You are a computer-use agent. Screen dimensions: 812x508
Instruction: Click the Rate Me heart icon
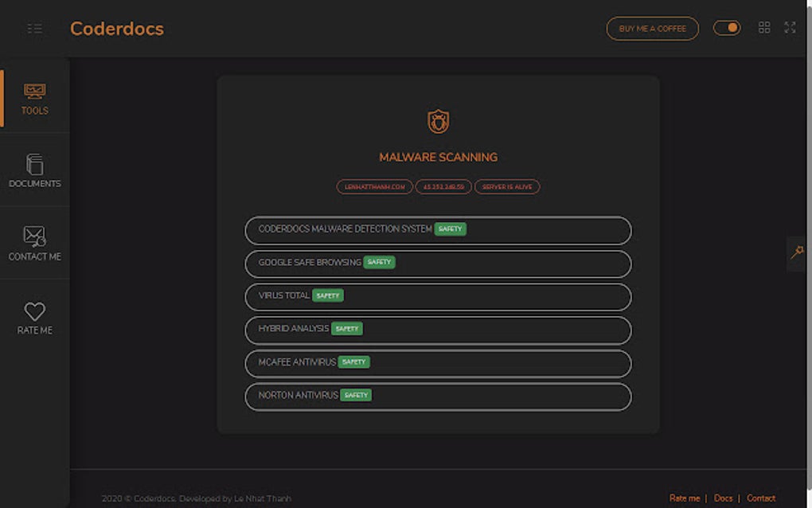click(34, 311)
